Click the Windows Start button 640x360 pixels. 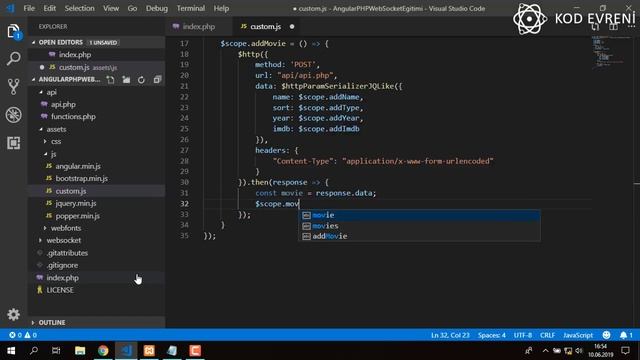pyautogui.click(x=11, y=351)
